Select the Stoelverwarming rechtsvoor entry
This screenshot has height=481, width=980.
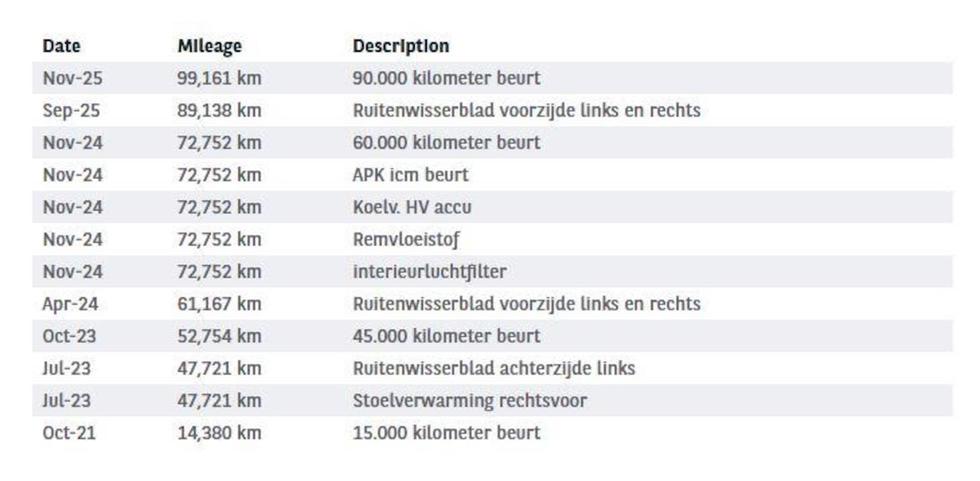[470, 401]
